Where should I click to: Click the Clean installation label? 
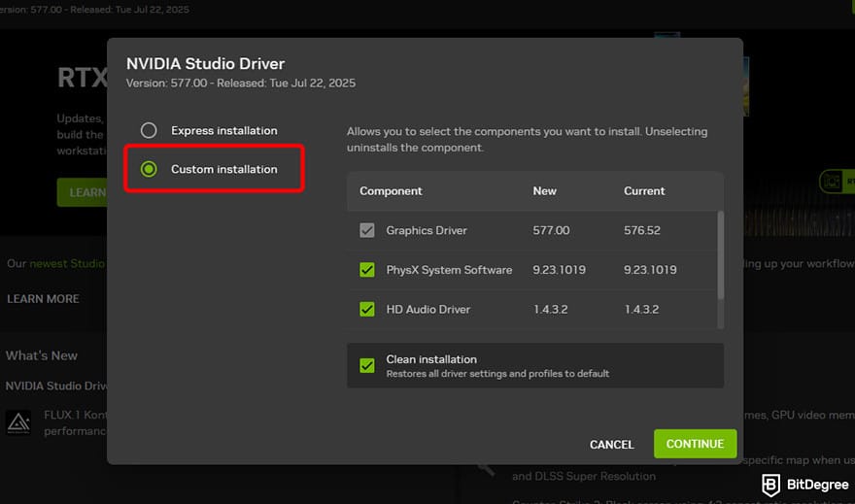[431, 359]
